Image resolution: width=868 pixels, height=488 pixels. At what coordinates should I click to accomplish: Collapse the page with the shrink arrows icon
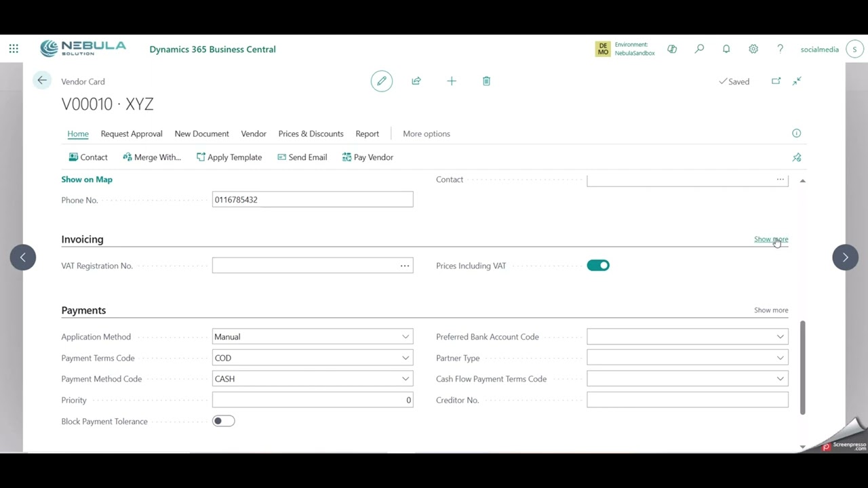coord(797,81)
